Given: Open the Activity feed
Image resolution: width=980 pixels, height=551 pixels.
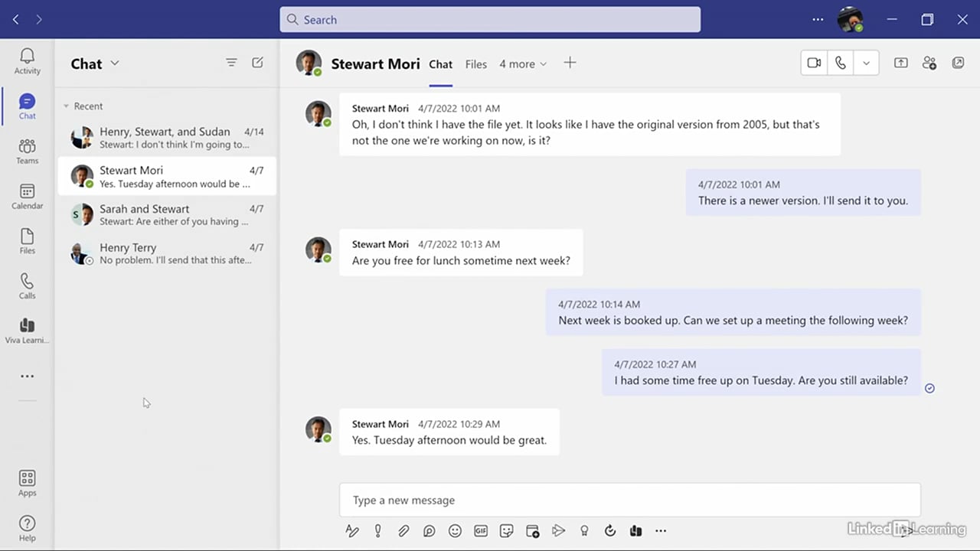Looking at the screenshot, I should (27, 61).
